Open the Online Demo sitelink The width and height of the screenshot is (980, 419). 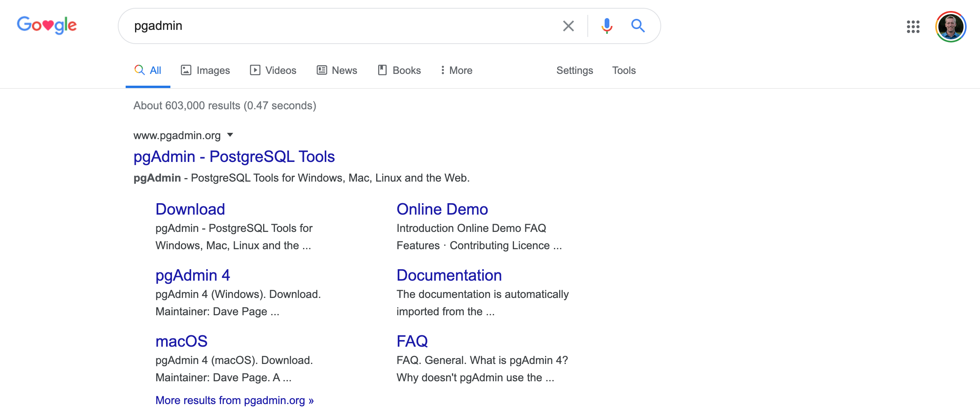click(x=442, y=209)
